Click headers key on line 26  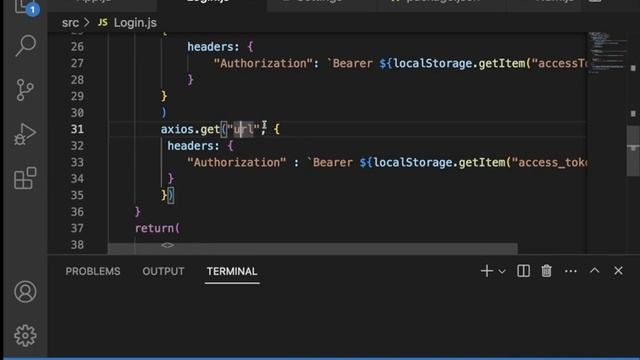click(x=210, y=47)
